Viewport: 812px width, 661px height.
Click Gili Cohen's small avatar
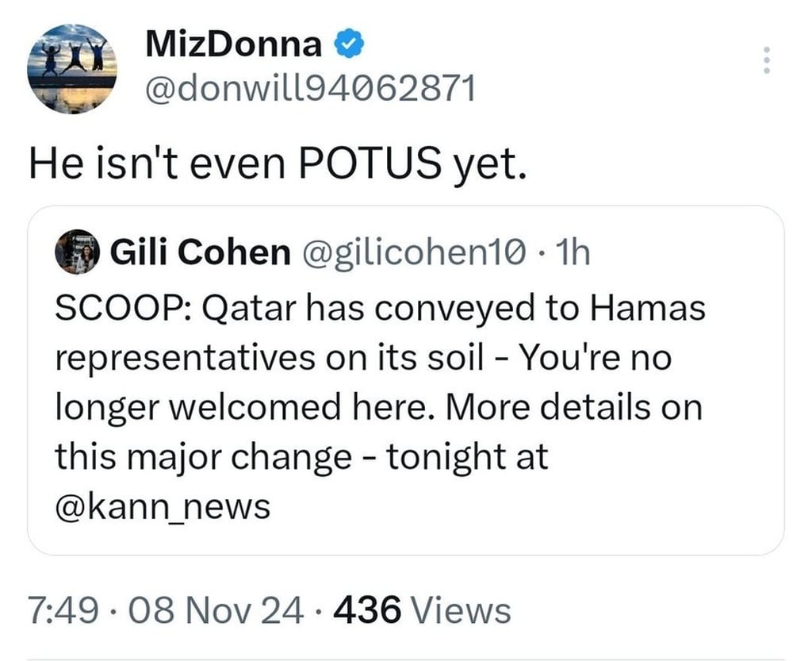pyautogui.click(x=76, y=253)
